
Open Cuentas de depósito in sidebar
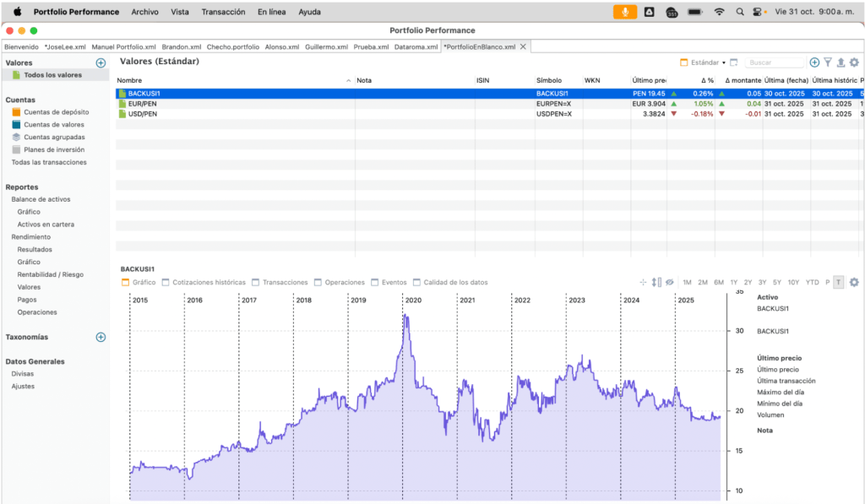pos(56,111)
